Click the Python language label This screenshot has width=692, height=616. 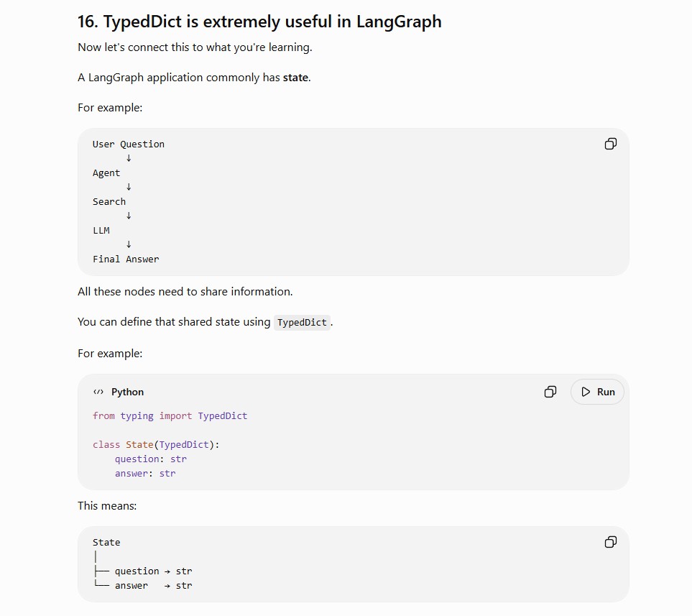tap(127, 392)
